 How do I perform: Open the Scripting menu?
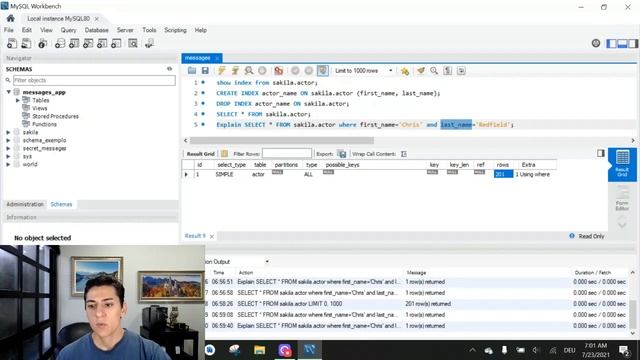(175, 30)
